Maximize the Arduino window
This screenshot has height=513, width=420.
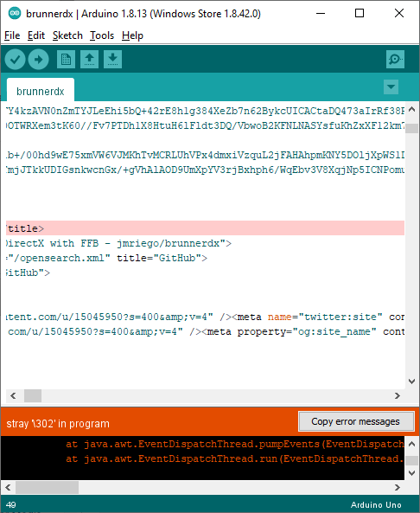point(360,14)
